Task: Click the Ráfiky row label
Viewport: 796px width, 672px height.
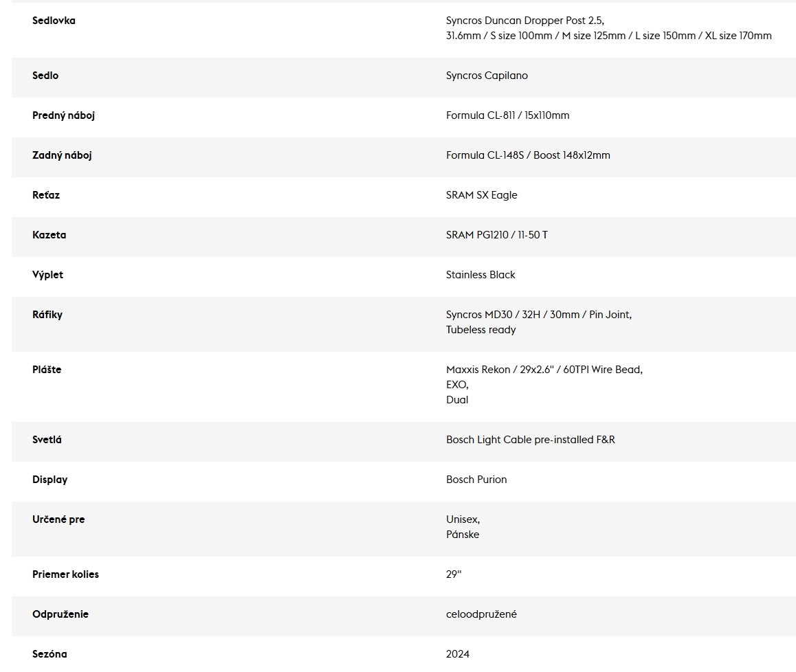Action: (47, 315)
